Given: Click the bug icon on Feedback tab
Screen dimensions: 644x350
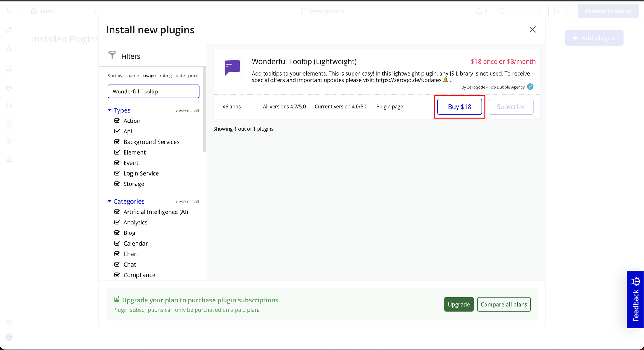Looking at the screenshot, I should [636, 281].
